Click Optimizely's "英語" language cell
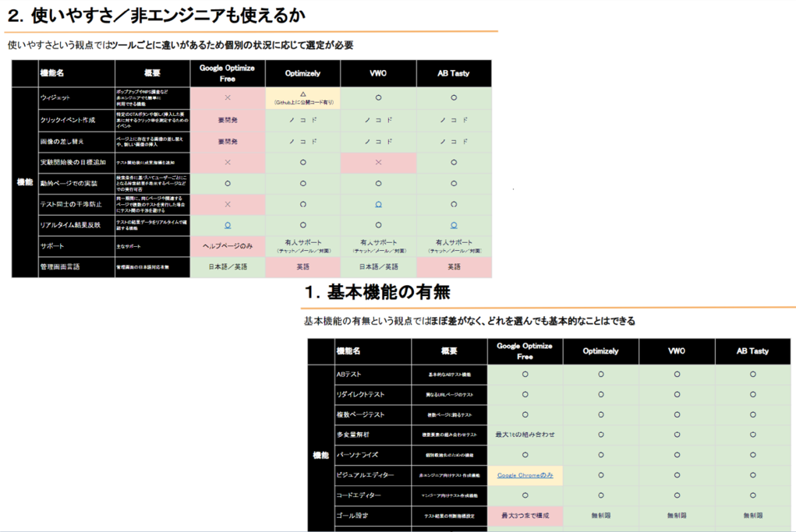 tap(303, 266)
